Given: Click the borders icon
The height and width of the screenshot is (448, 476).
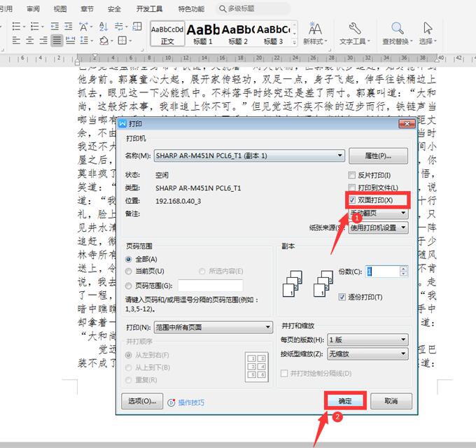Looking at the screenshot, I should pos(122,41).
